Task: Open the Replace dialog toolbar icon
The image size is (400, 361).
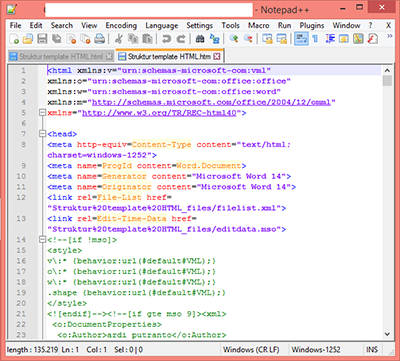Action: tap(215, 39)
